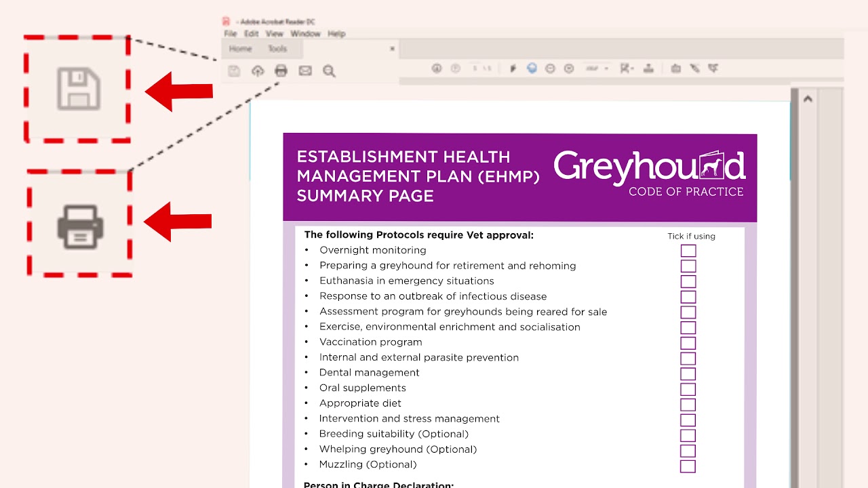This screenshot has width=868, height=488.
Task: Go to the next page with the down arrow icon
Action: (x=456, y=68)
